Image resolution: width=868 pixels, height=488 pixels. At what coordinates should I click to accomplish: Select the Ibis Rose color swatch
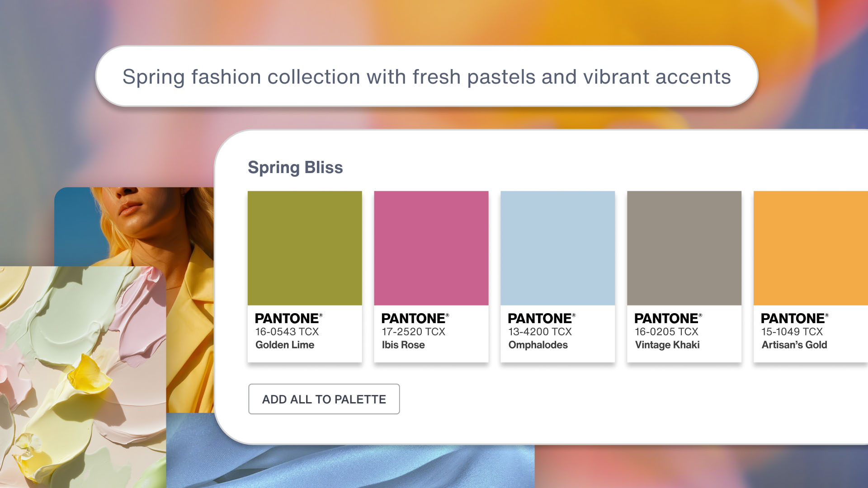click(431, 248)
